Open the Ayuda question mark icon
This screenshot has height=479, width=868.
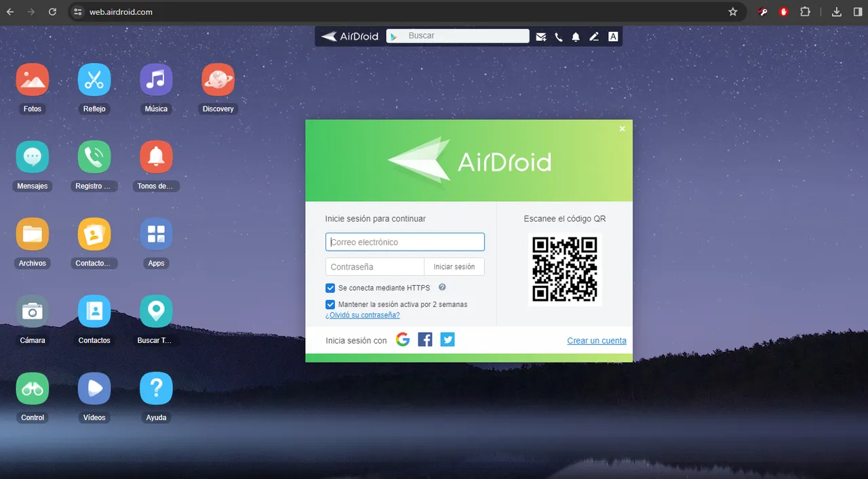tap(156, 389)
